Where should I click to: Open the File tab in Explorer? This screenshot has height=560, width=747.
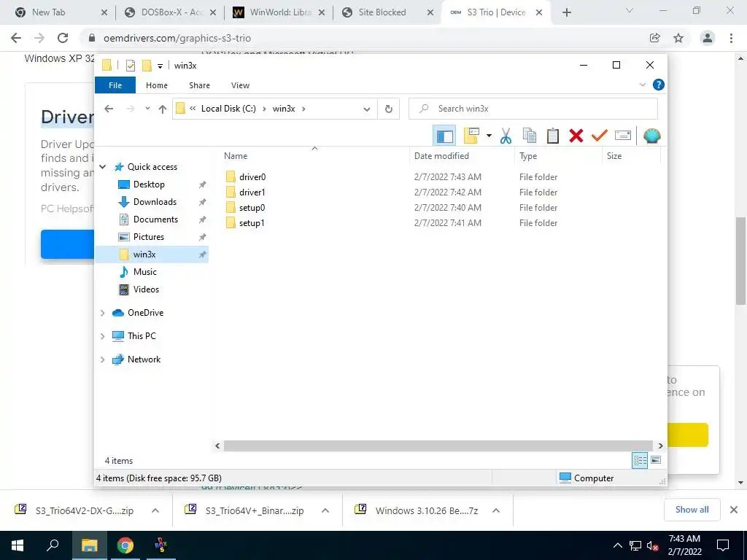coord(115,85)
